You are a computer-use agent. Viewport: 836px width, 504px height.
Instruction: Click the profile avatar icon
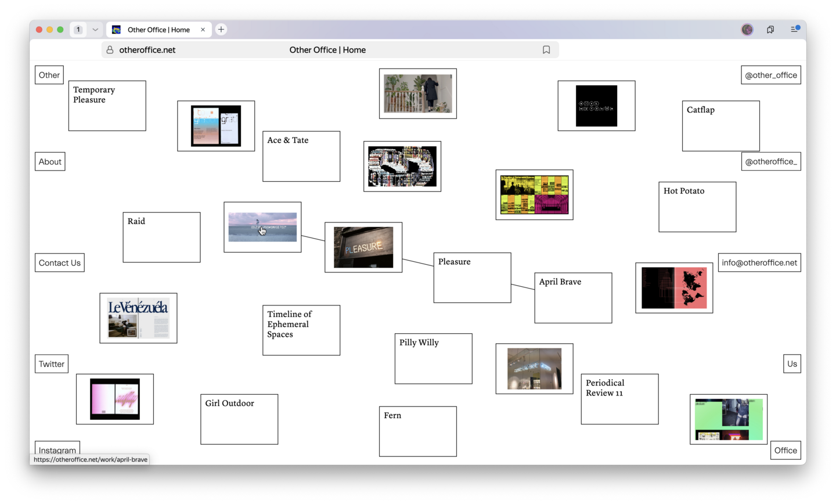747,30
